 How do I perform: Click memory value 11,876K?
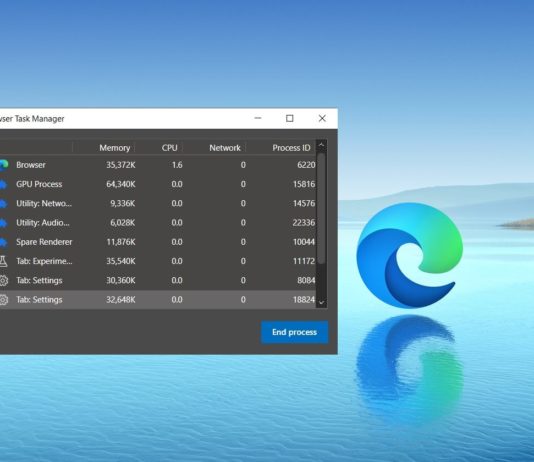121,242
